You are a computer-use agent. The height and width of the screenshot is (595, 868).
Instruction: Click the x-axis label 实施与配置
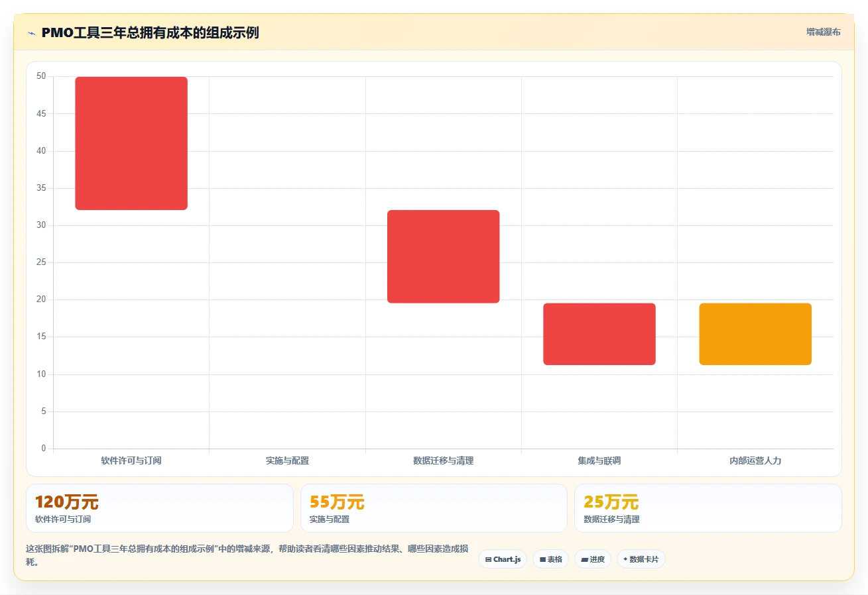click(x=287, y=460)
